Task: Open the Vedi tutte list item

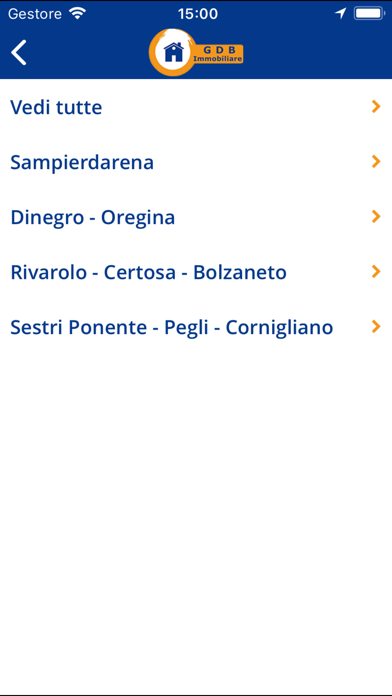Action: coord(196,107)
